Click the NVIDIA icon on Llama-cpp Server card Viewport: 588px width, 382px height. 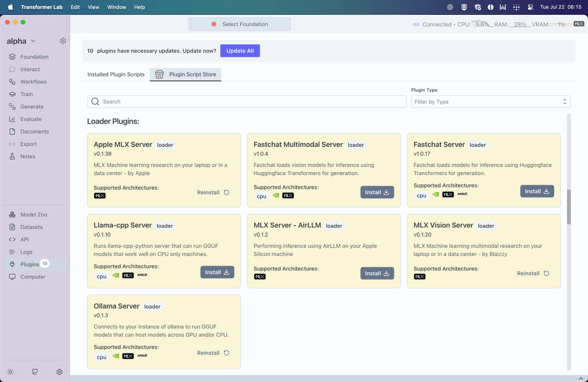click(x=116, y=275)
